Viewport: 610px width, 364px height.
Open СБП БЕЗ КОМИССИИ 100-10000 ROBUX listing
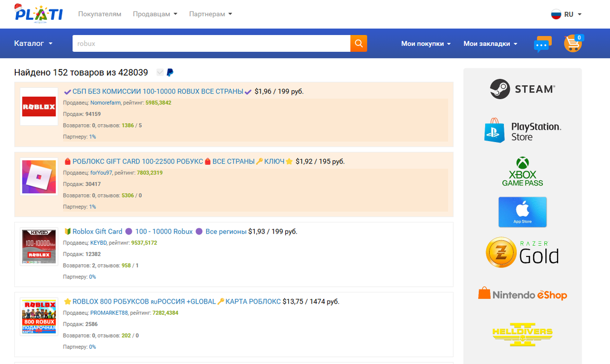[x=158, y=91]
